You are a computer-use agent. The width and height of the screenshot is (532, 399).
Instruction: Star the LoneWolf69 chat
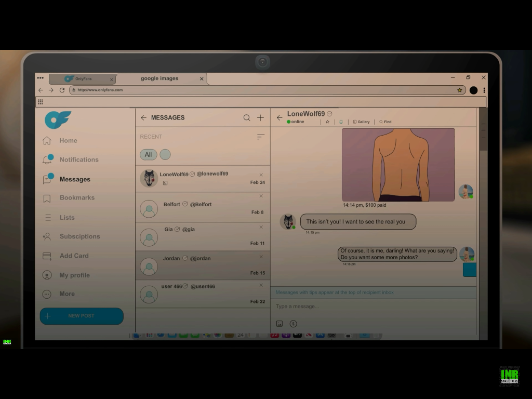pos(327,122)
